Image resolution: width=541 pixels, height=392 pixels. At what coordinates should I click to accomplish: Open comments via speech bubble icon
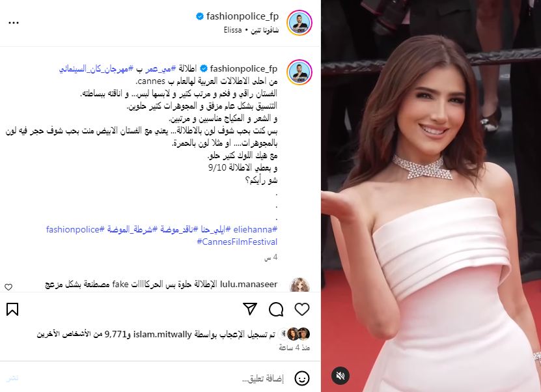click(x=276, y=309)
